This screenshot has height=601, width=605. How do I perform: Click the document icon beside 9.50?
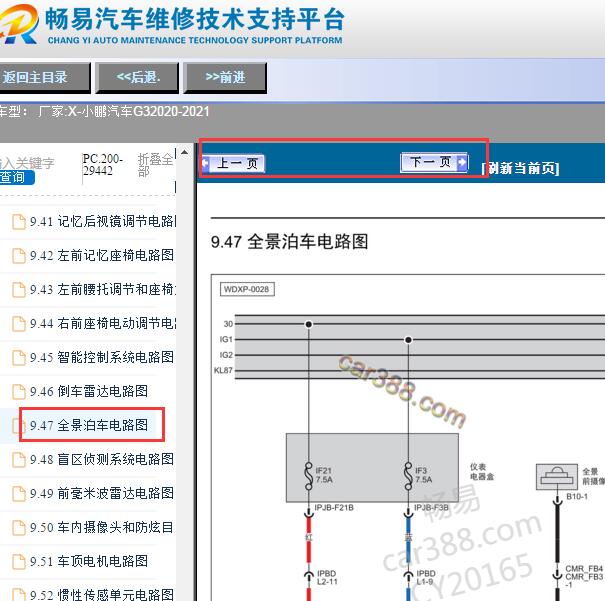[19, 527]
